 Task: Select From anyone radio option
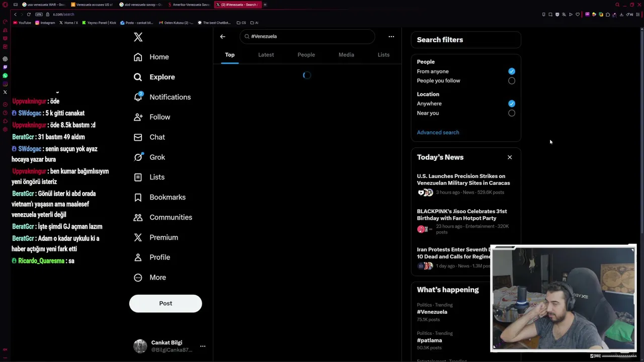[x=512, y=71]
